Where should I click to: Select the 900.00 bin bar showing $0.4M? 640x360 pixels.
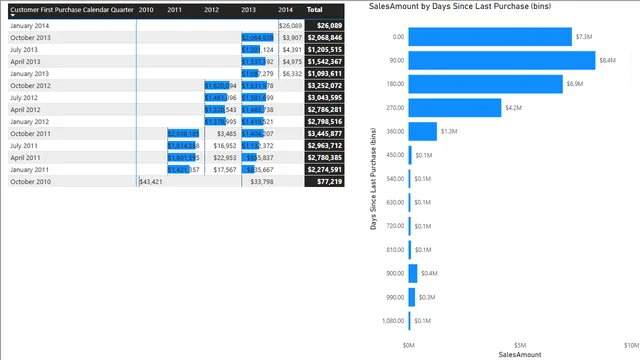[x=413, y=273]
